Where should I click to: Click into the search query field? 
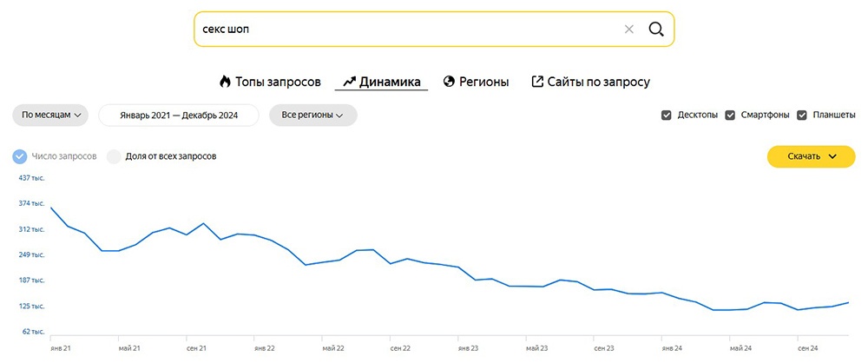(x=407, y=30)
